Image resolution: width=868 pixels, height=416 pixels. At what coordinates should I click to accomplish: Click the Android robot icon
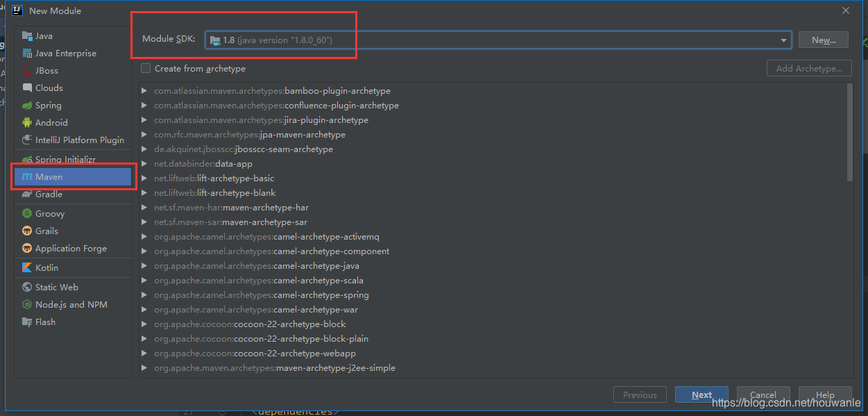pos(27,122)
